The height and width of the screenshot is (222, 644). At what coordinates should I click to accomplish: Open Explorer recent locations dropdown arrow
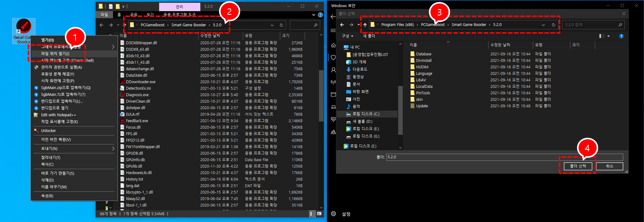coord(118,25)
